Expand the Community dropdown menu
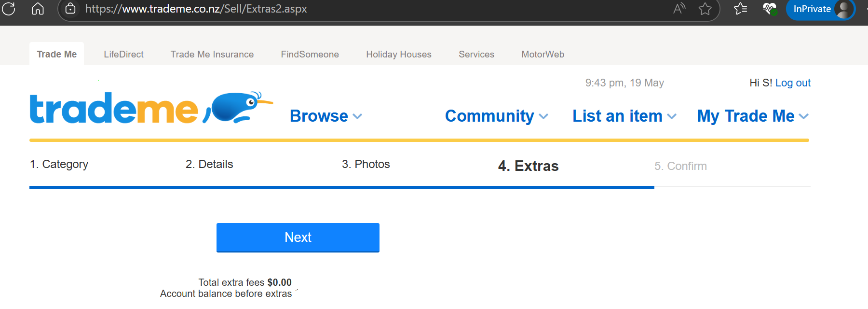The width and height of the screenshot is (868, 309). [496, 116]
